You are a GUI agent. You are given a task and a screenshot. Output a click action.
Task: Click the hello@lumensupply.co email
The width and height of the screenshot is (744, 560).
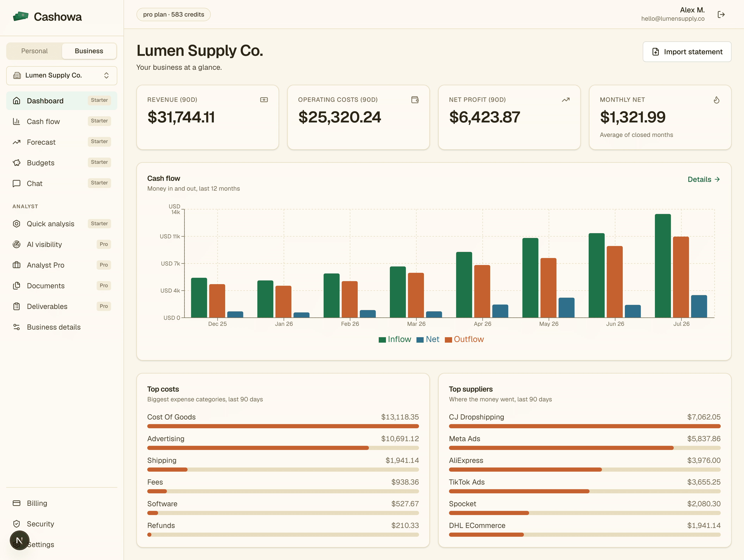[673, 18]
